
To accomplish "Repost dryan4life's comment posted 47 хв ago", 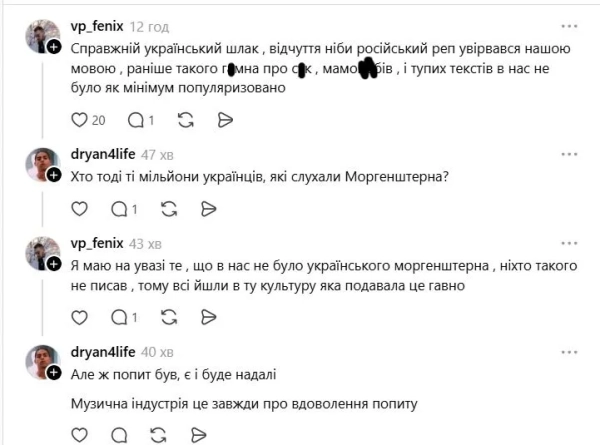I will click(169, 209).
